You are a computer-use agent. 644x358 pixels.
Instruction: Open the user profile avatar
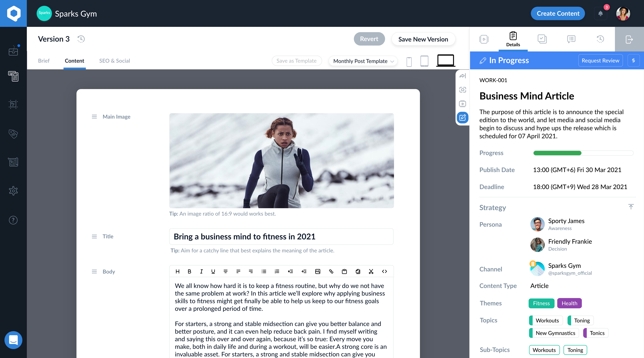coord(623,14)
